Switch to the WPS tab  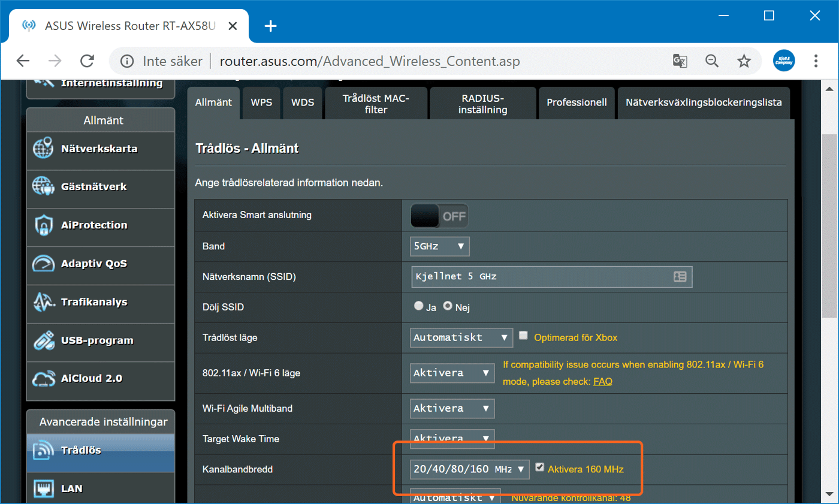(x=261, y=102)
